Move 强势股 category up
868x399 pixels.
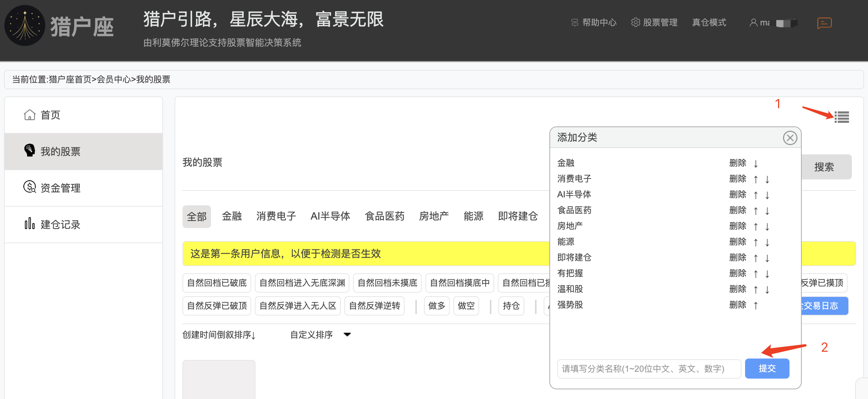pos(755,305)
